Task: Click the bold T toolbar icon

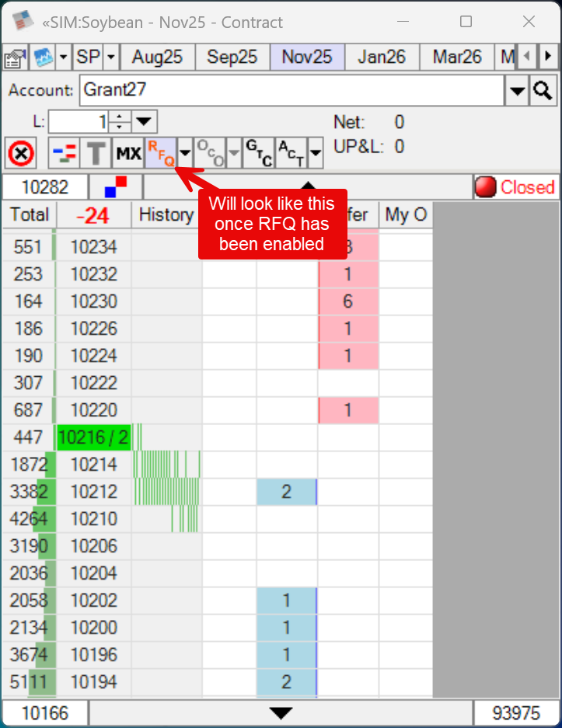Action: [x=96, y=153]
